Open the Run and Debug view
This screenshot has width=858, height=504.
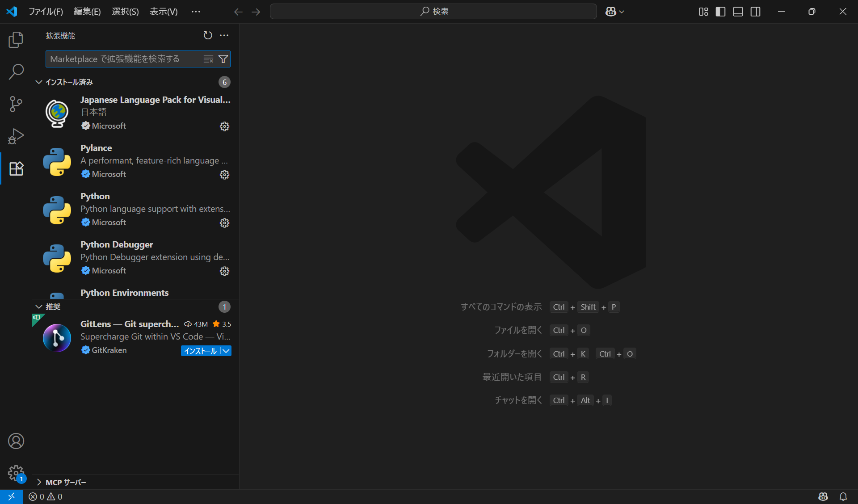pos(16,136)
